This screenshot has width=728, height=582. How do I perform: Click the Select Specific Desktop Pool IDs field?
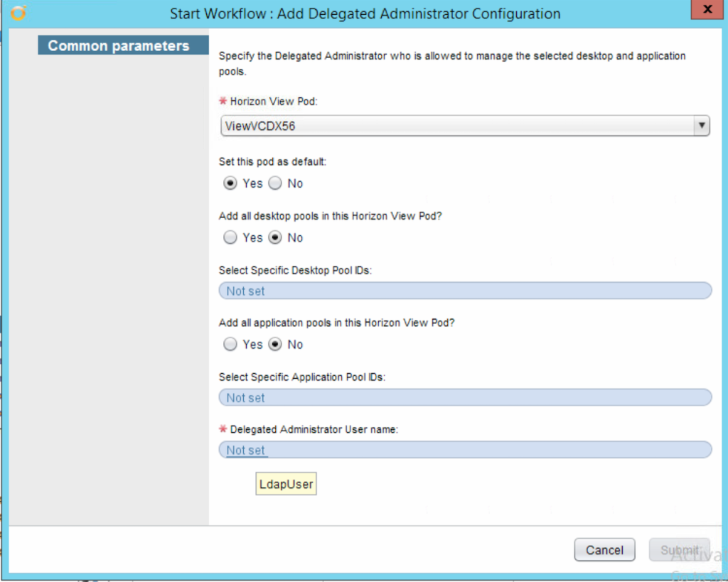coord(465,291)
